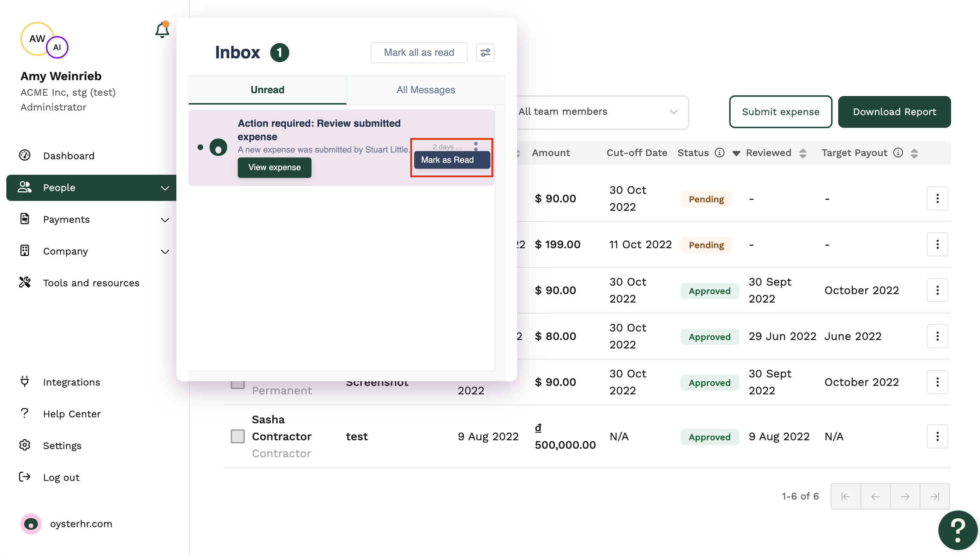The height and width of the screenshot is (555, 980).
Task: Click the AW user avatar
Action: click(37, 38)
